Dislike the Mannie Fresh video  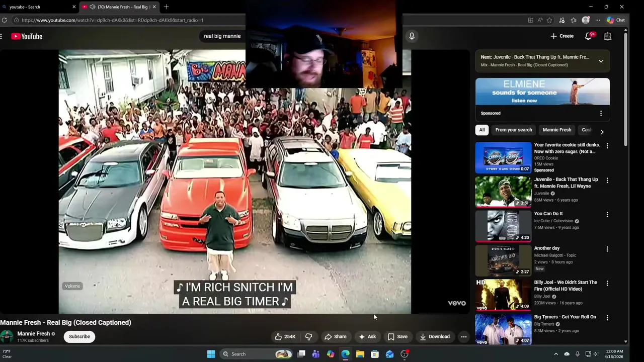(309, 336)
